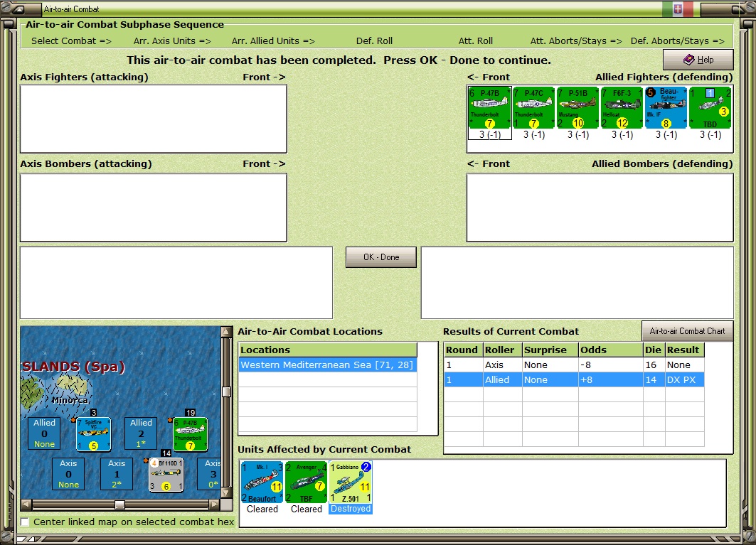756x545 pixels.
Task: Select the P-47C Thunderbolt fighter counter
Action: pos(533,108)
